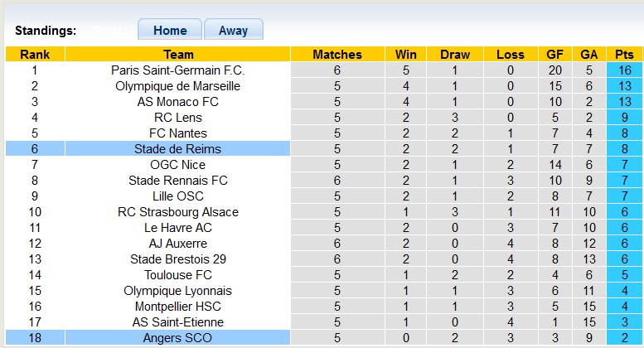This screenshot has width=644, height=348.
Task: Click the Win column header
Action: pyautogui.click(x=406, y=55)
